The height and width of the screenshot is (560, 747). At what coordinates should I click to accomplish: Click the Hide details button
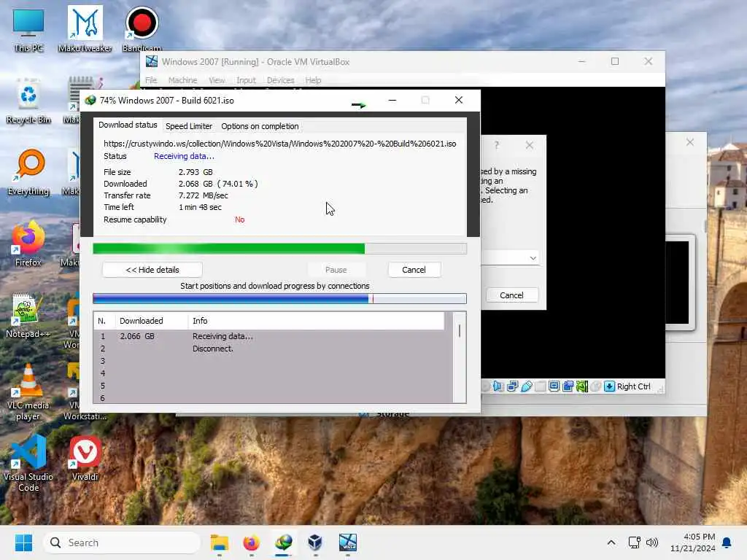pos(152,270)
